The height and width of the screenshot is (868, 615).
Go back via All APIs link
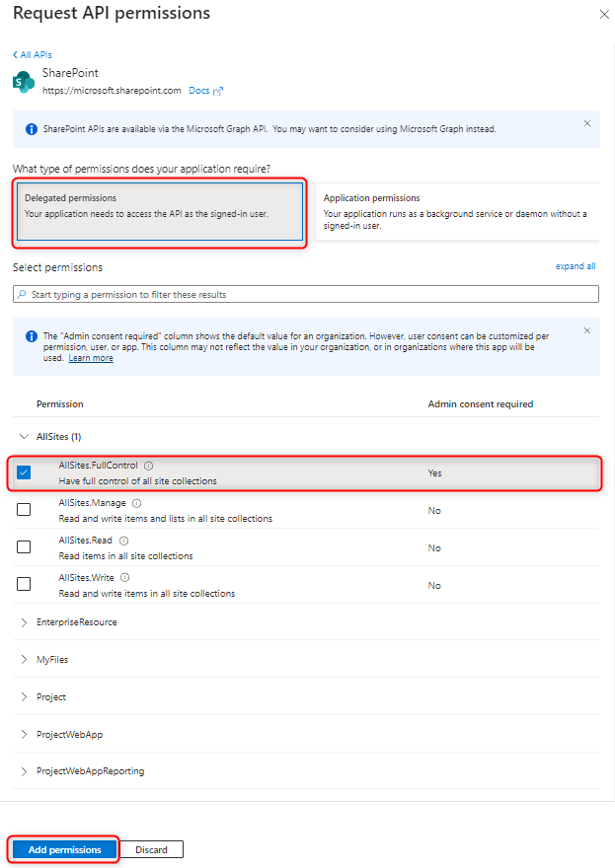(33, 55)
